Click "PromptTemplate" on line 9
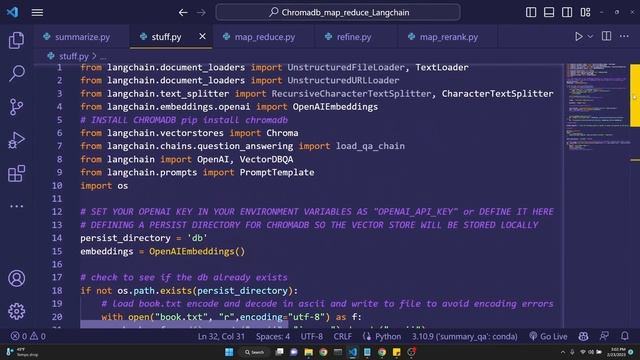Screen dimensions: 640x360 pos(277,172)
